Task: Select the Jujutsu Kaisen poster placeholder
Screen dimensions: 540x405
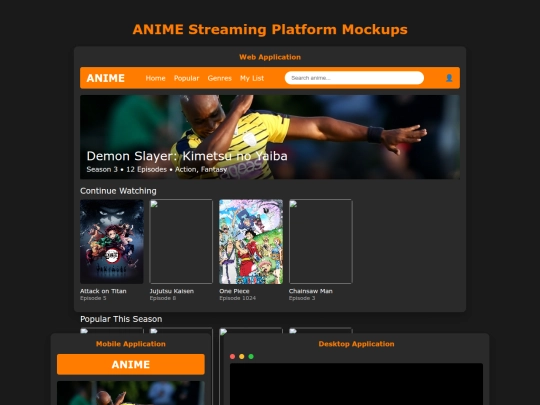Action: tap(181, 241)
